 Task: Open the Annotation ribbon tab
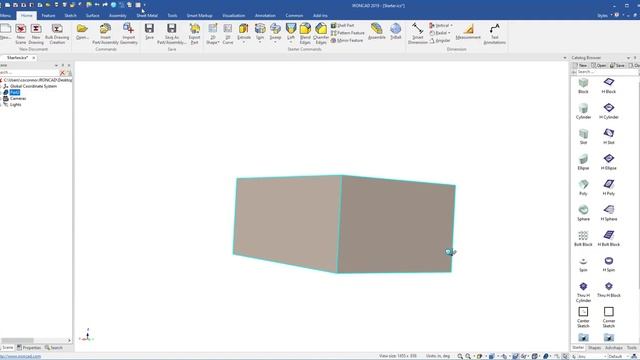[265, 16]
